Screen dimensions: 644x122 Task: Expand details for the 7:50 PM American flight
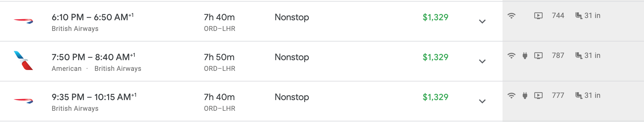pos(482,62)
